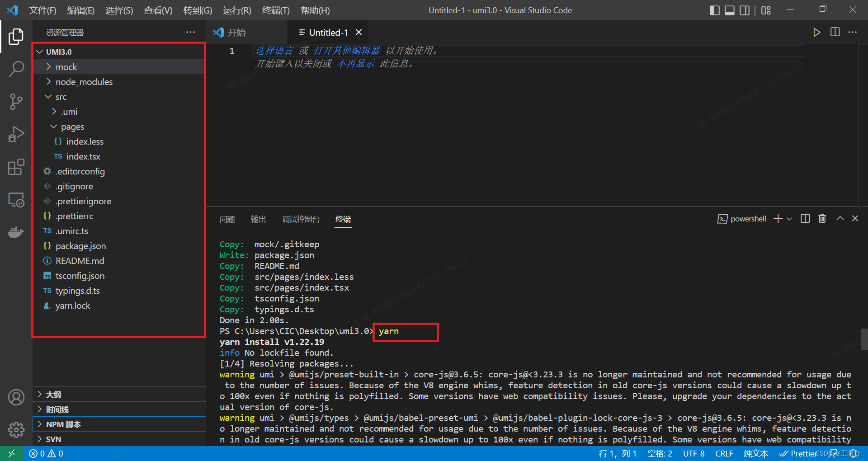Open the Remote Explorer view
This screenshot has width=868, height=461.
(16, 199)
